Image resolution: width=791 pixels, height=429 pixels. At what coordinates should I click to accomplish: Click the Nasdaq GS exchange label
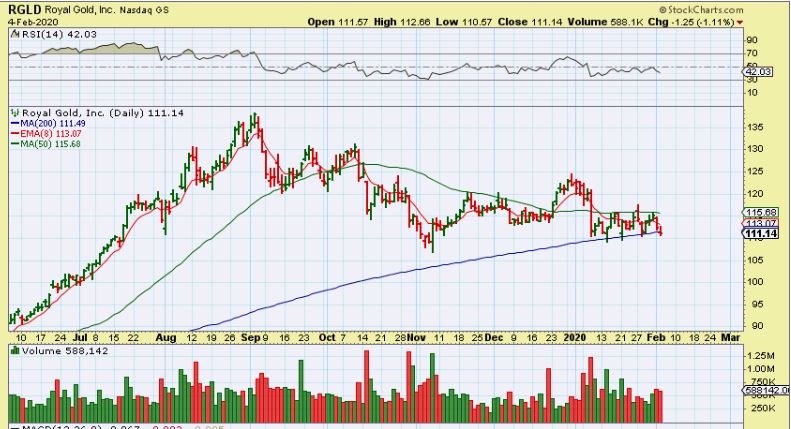(144, 10)
